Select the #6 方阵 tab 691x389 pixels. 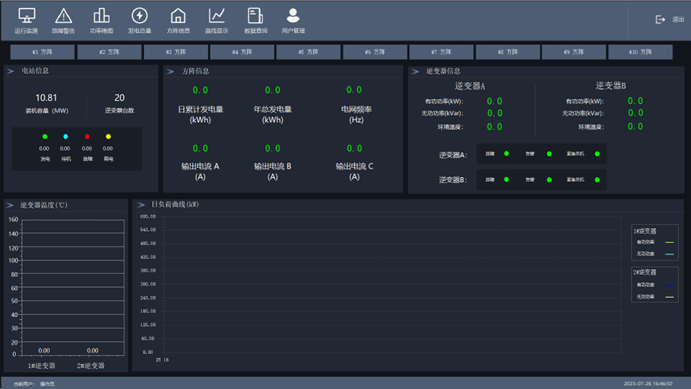[375, 52]
